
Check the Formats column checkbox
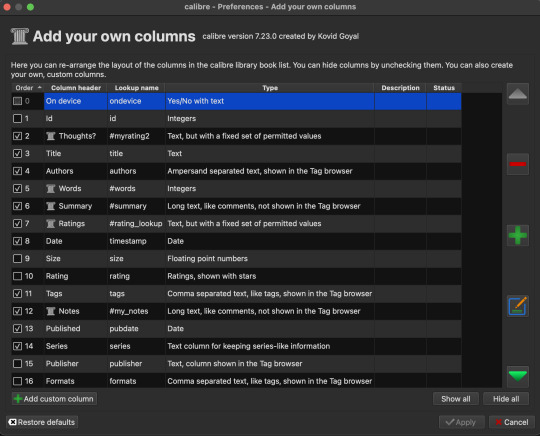point(17,381)
